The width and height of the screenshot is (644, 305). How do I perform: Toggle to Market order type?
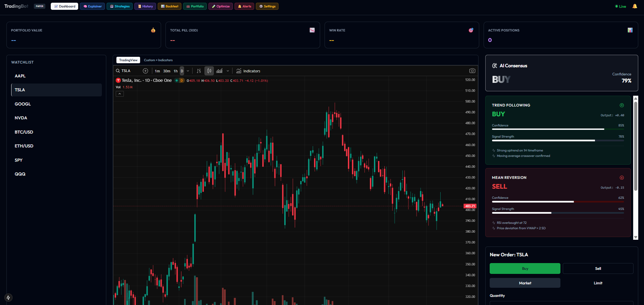[525, 283]
